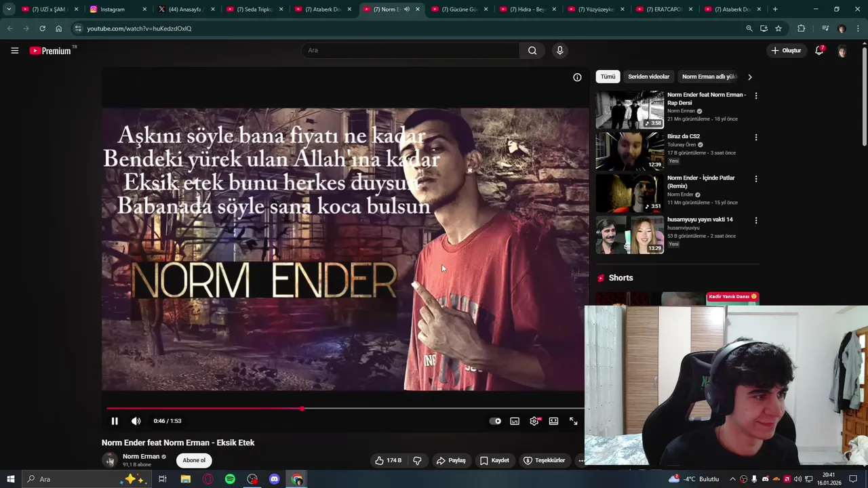Open Rap Dersi video thumbnail

pyautogui.click(x=630, y=110)
